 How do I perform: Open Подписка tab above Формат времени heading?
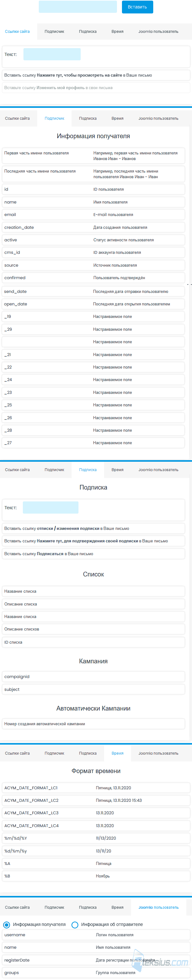[x=88, y=753]
